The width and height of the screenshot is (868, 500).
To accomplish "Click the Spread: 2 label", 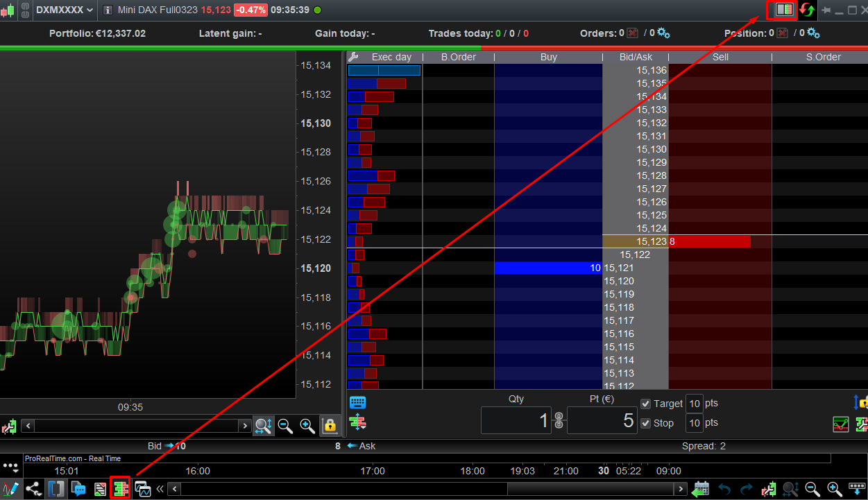I will click(x=704, y=446).
